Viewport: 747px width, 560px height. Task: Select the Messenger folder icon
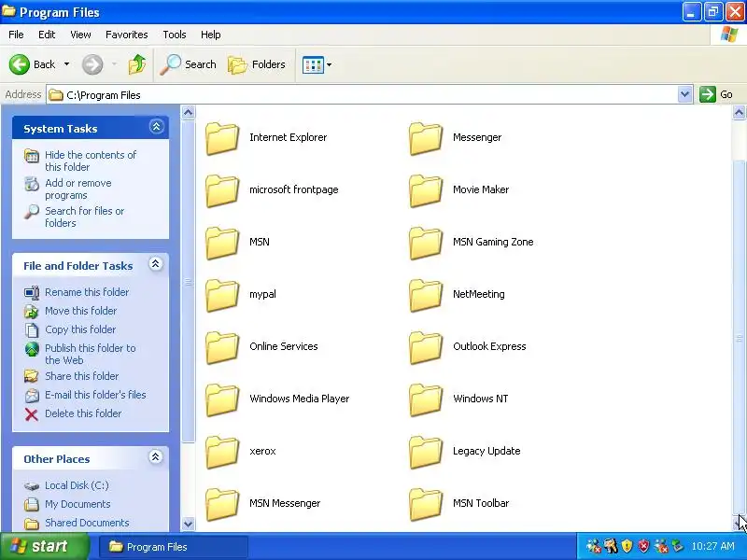pos(426,138)
